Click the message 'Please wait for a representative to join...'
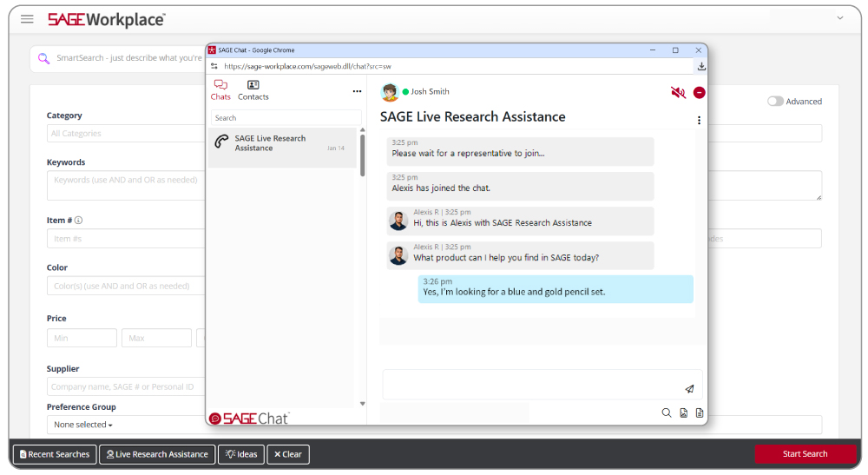Screen dimensions: 868x475 pos(520,151)
